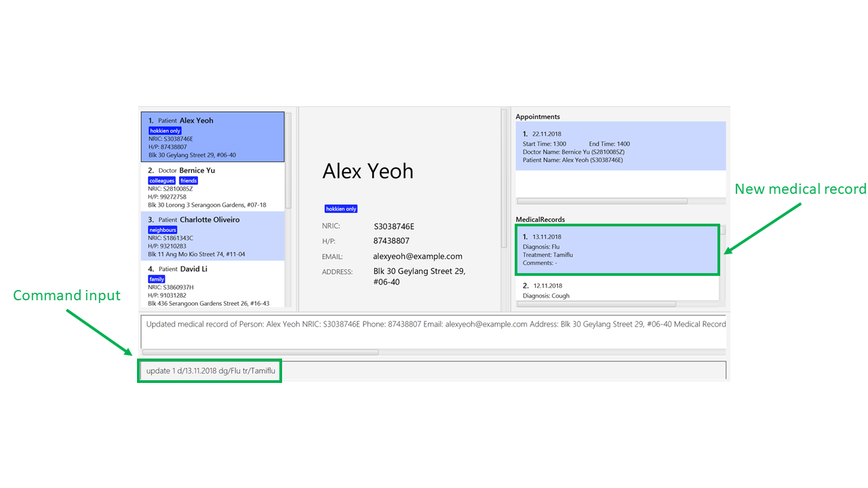Screen dimensions: 868x488
Task: Click the Appointments horizontal scrollbar
Action: [602, 201]
